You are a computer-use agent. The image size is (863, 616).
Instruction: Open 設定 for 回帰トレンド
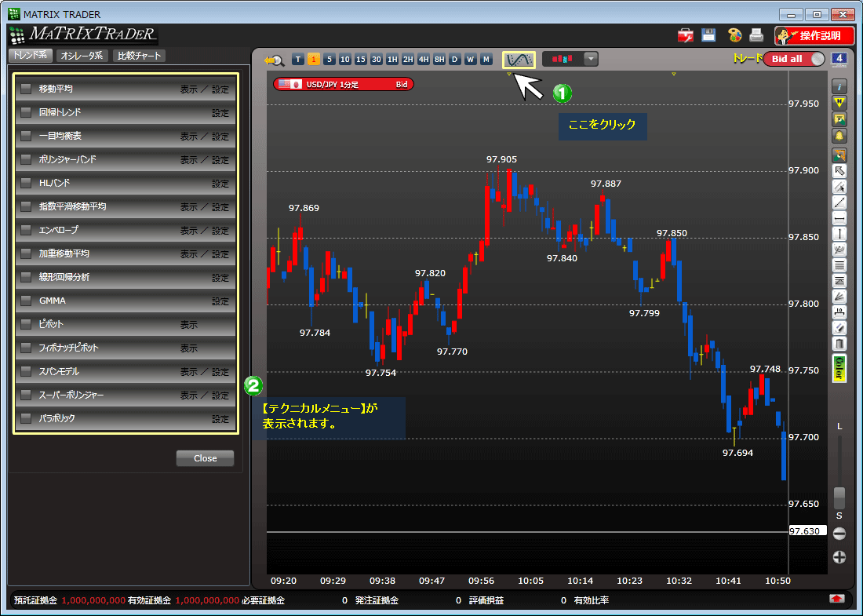pos(220,113)
